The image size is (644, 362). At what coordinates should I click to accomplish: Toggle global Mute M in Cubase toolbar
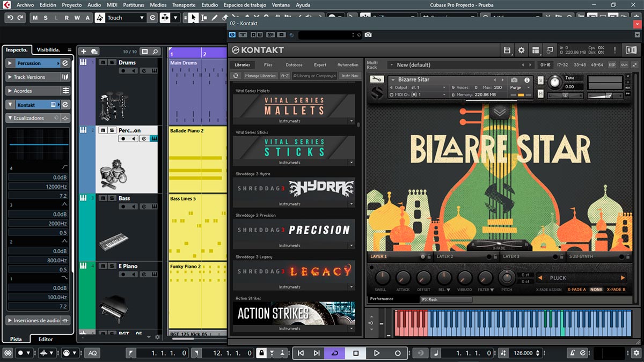click(x=35, y=18)
